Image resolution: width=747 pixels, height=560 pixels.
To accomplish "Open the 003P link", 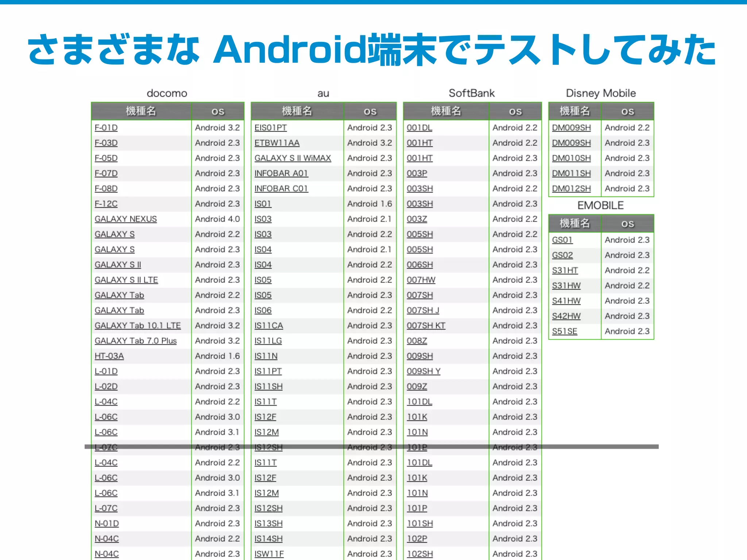I will click(x=417, y=174).
